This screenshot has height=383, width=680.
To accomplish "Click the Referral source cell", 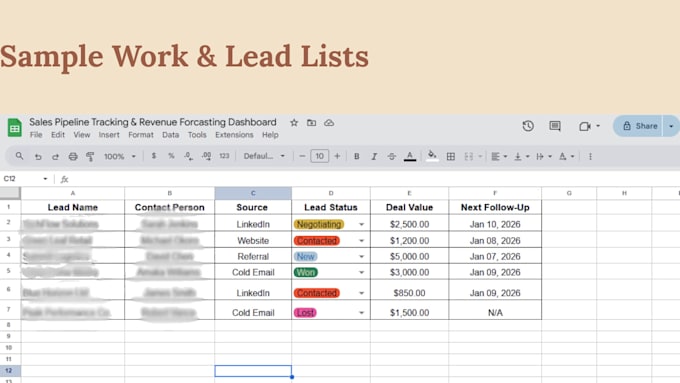I will click(253, 257).
